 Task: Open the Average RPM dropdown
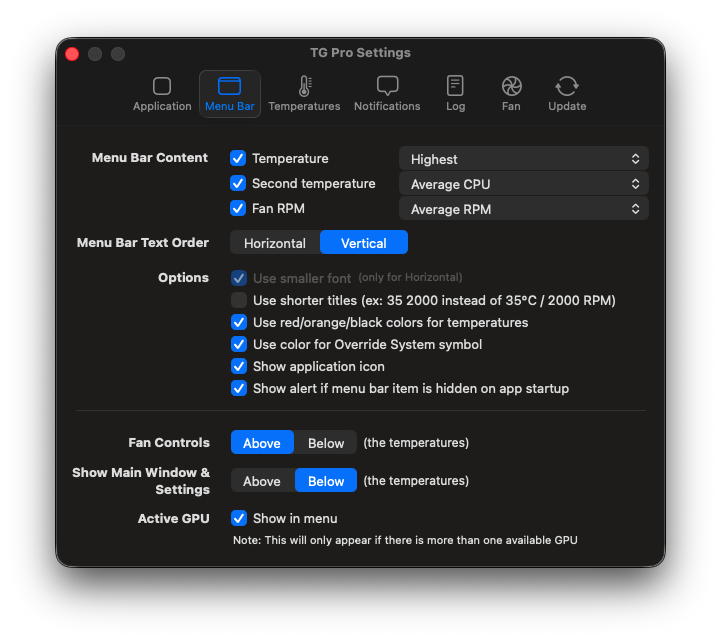(524, 209)
